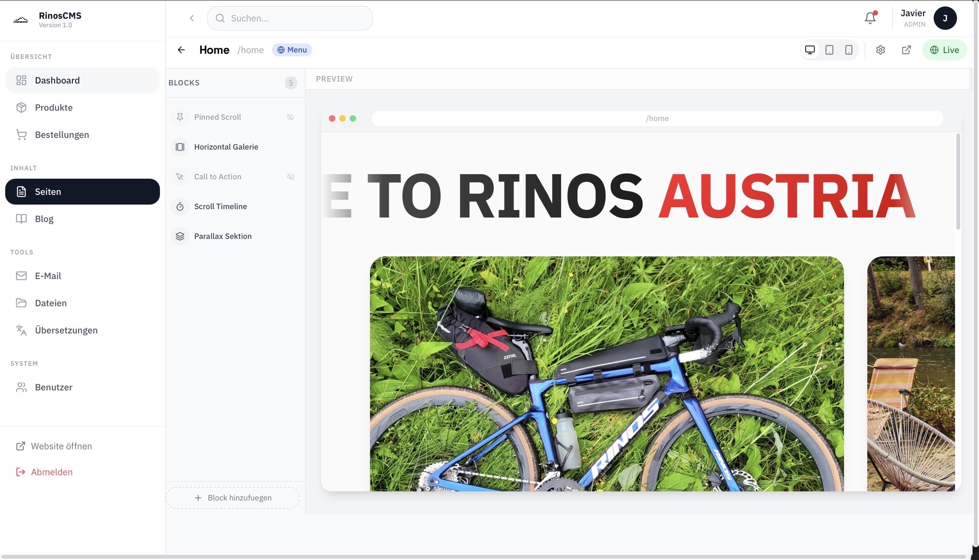Image resolution: width=979 pixels, height=560 pixels.
Task: Click the Call to Action cursor icon
Action: point(180,176)
